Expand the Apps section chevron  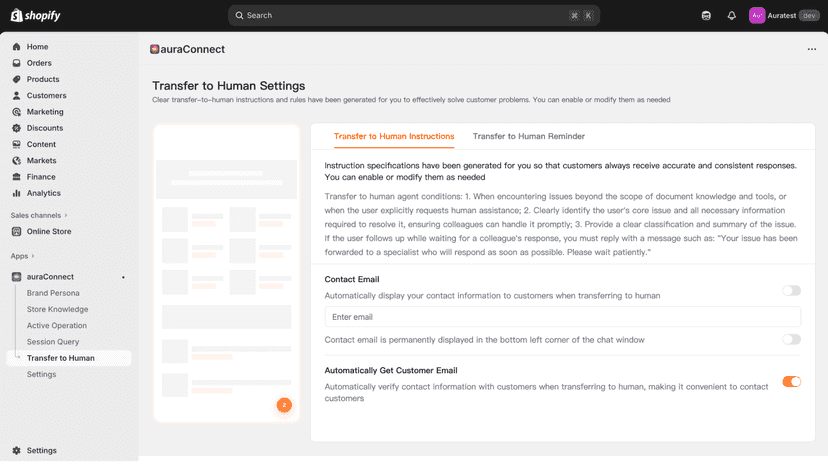[33, 256]
